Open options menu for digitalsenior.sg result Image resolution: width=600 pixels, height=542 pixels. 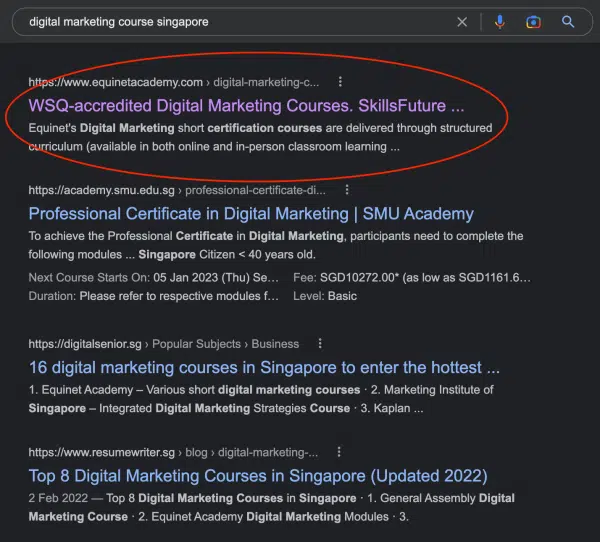point(320,344)
